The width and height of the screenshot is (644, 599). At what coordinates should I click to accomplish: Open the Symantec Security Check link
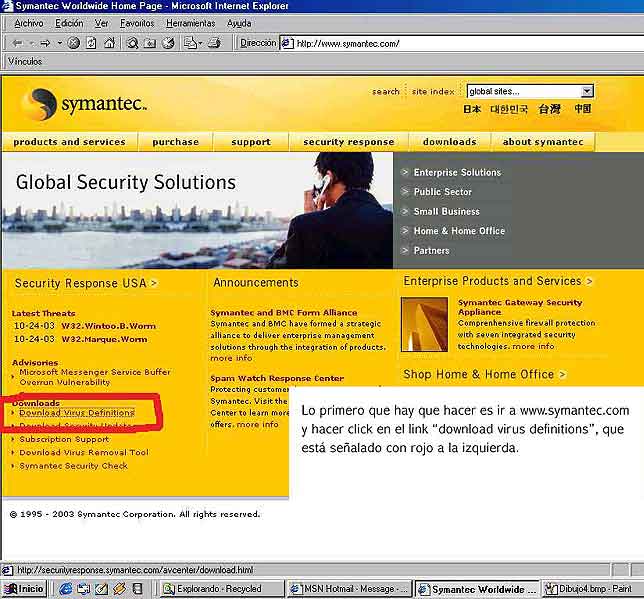click(x=74, y=466)
